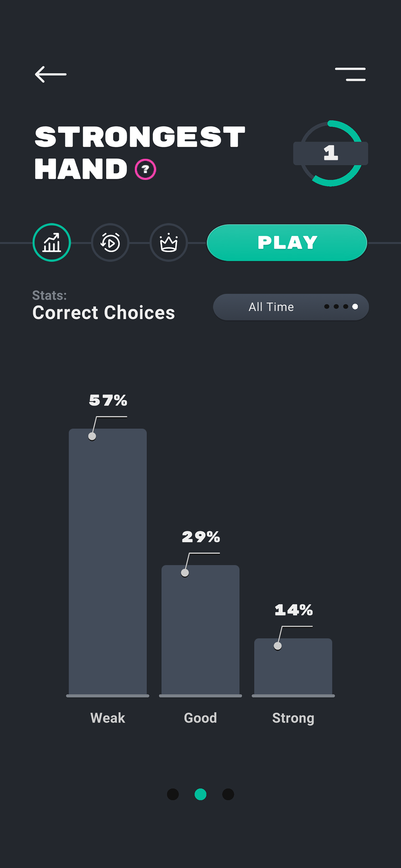The image size is (401, 868).
Task: Open the replay history icon
Action: pos(110,243)
